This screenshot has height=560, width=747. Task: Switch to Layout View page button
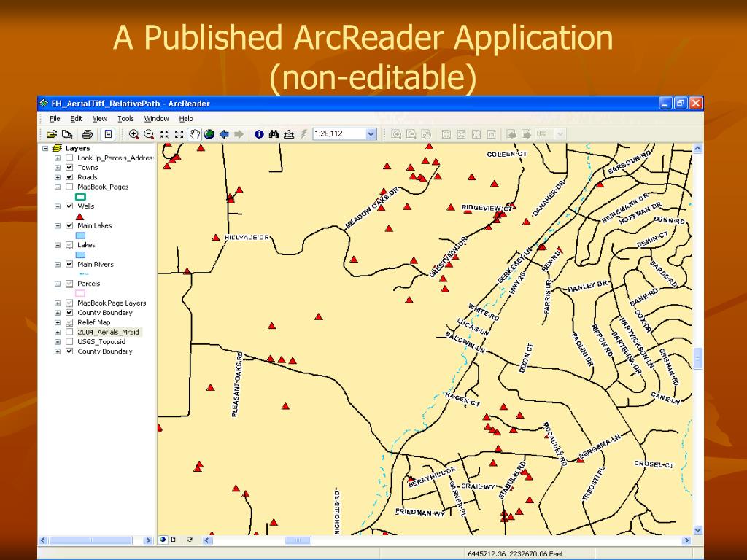click(174, 540)
